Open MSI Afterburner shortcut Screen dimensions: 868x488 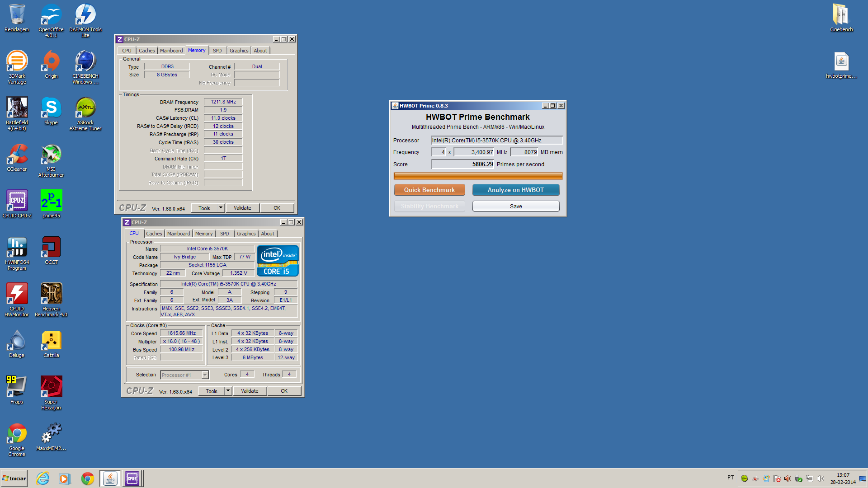(51, 160)
